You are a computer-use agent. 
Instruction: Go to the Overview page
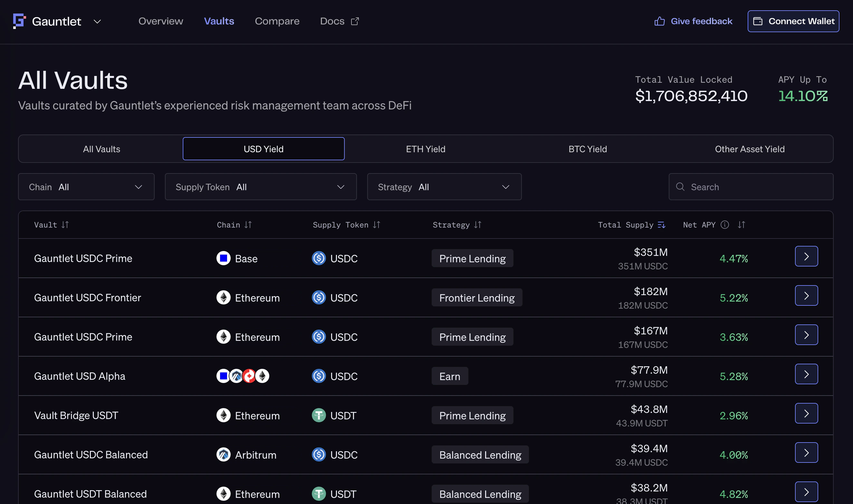coord(161,21)
